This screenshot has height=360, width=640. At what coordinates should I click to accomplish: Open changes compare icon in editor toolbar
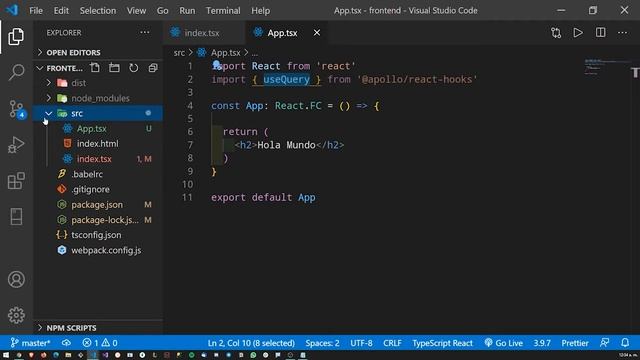pos(556,33)
